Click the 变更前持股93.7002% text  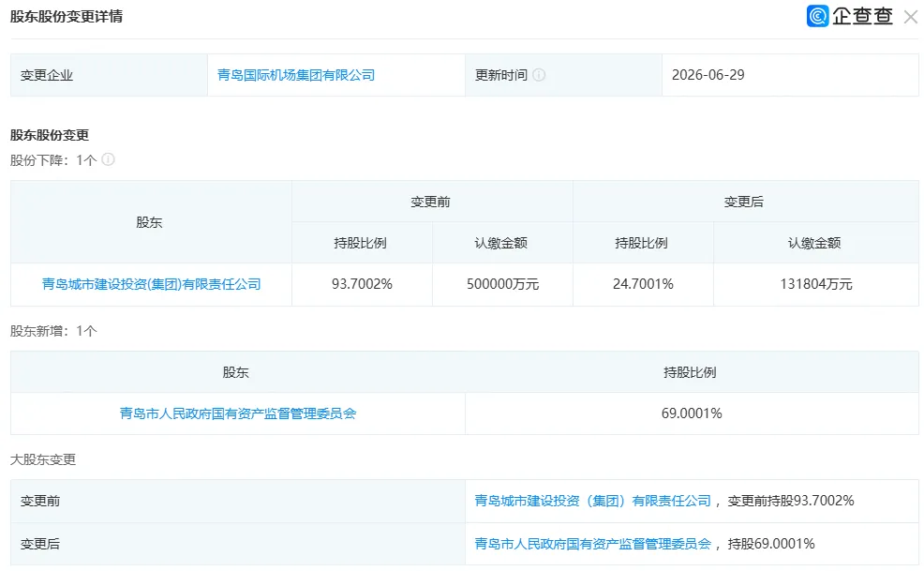click(x=791, y=501)
